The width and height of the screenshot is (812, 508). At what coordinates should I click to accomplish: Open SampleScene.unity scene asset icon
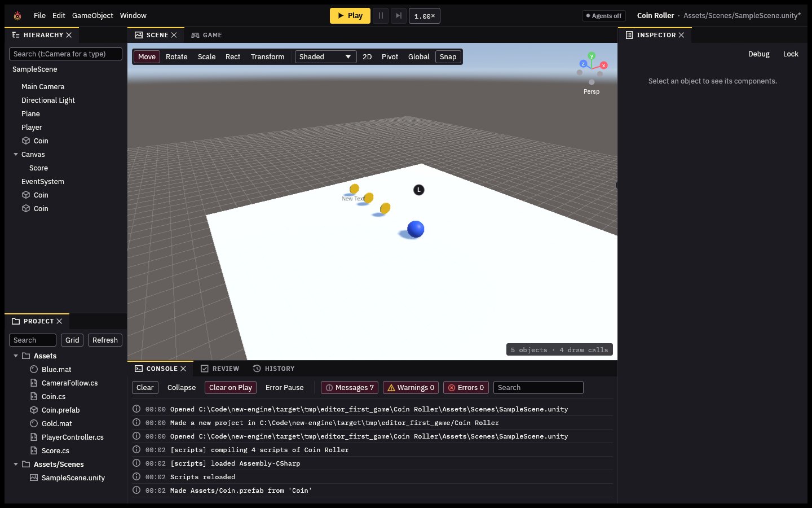point(34,478)
